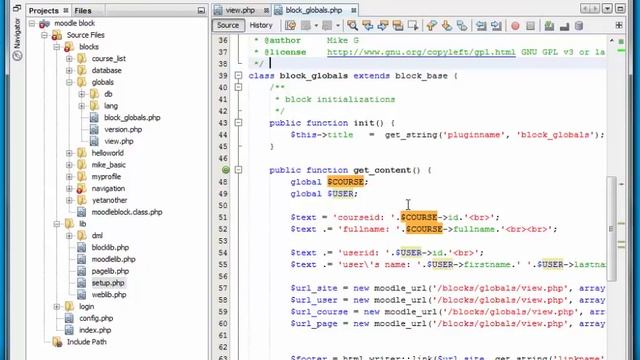Collapse the globals folder
Image resolution: width=640 pixels, height=360 pixels.
pos(69,83)
